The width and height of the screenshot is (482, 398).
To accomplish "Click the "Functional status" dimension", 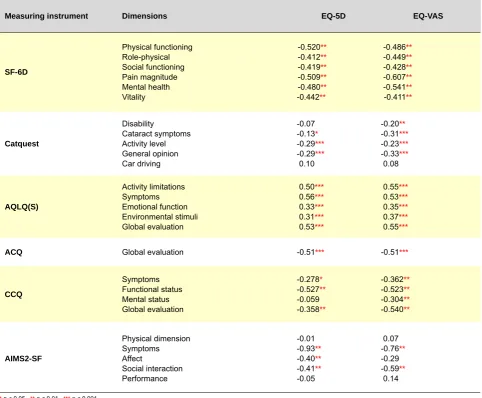I will [152, 289].
